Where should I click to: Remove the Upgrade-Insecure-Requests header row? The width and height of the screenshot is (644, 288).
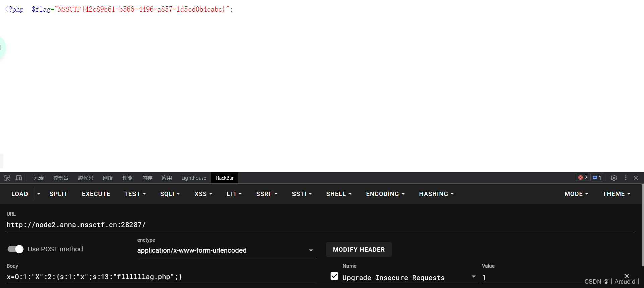626,276
